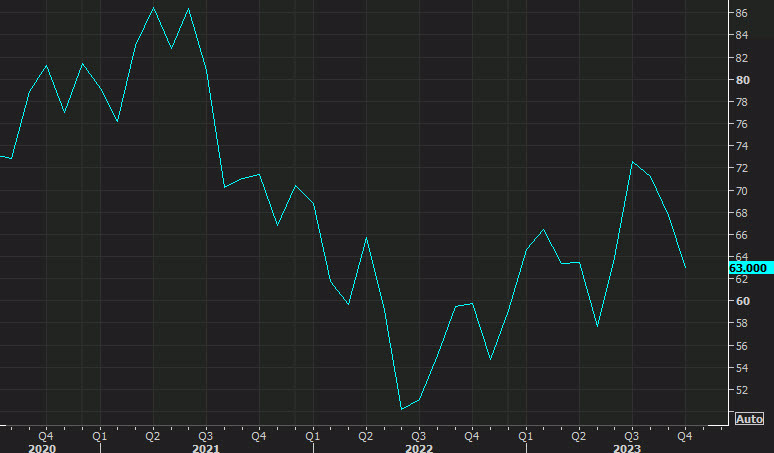Click the 58 value on price axis

(x=741, y=323)
